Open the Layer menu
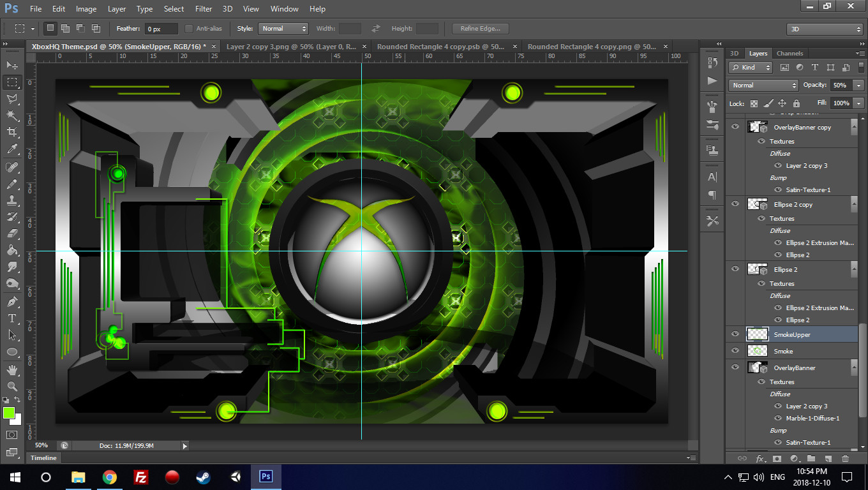The height and width of the screenshot is (490, 868). tap(117, 9)
